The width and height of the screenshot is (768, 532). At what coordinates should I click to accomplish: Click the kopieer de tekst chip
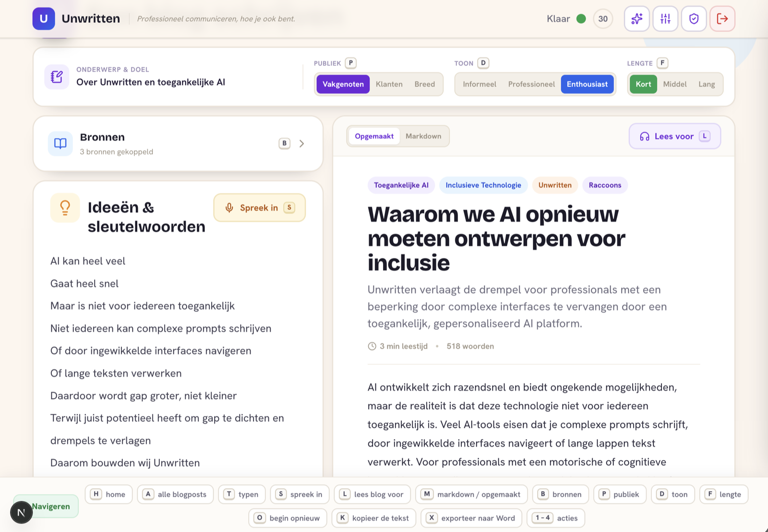point(374,518)
